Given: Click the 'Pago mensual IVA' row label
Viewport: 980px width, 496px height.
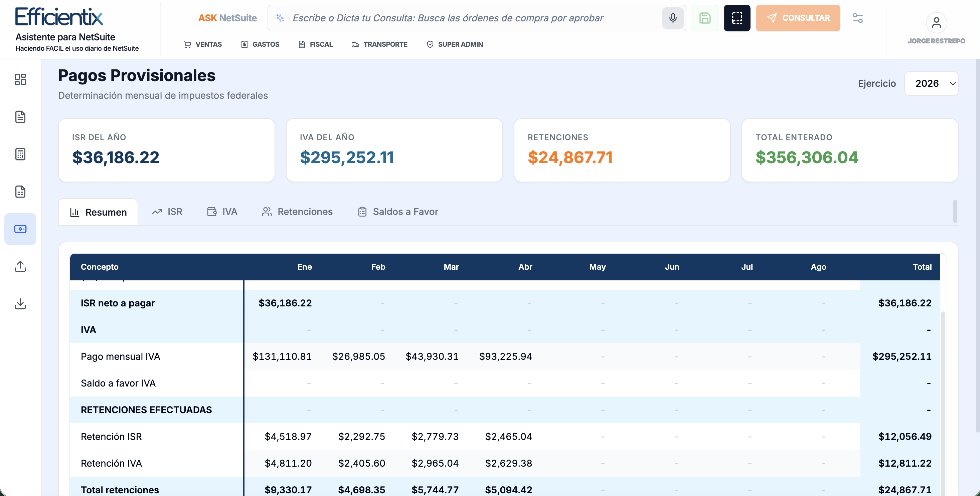Looking at the screenshot, I should point(120,356).
